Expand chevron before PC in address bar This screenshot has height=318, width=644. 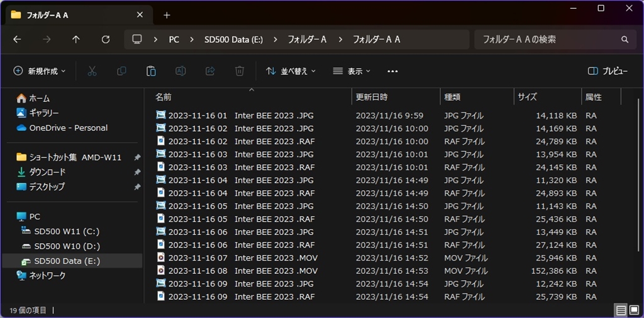pyautogui.click(x=156, y=40)
